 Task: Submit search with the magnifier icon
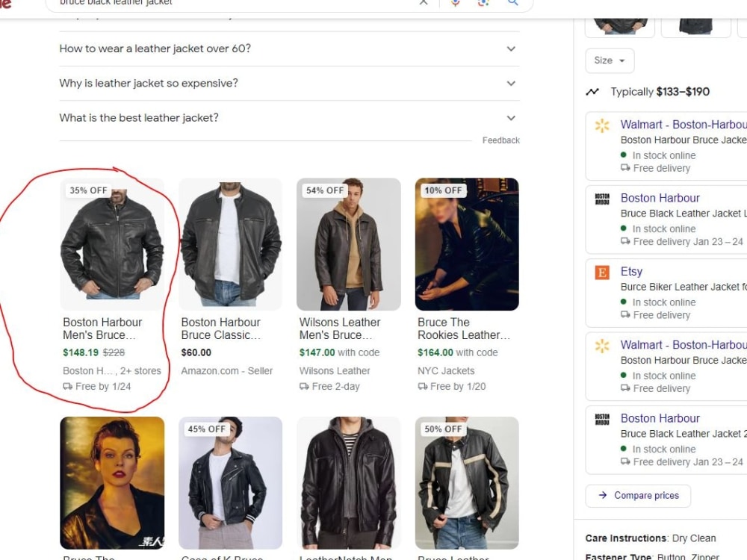(512, 2)
